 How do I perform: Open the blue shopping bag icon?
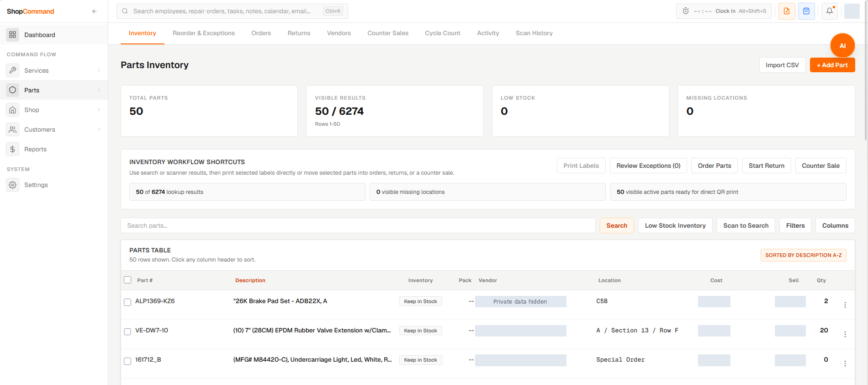pos(806,11)
